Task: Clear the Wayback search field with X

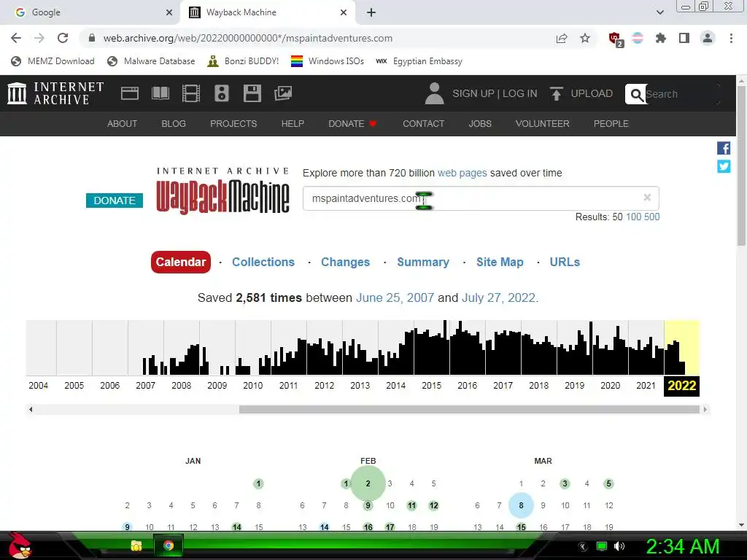Action: (x=647, y=197)
